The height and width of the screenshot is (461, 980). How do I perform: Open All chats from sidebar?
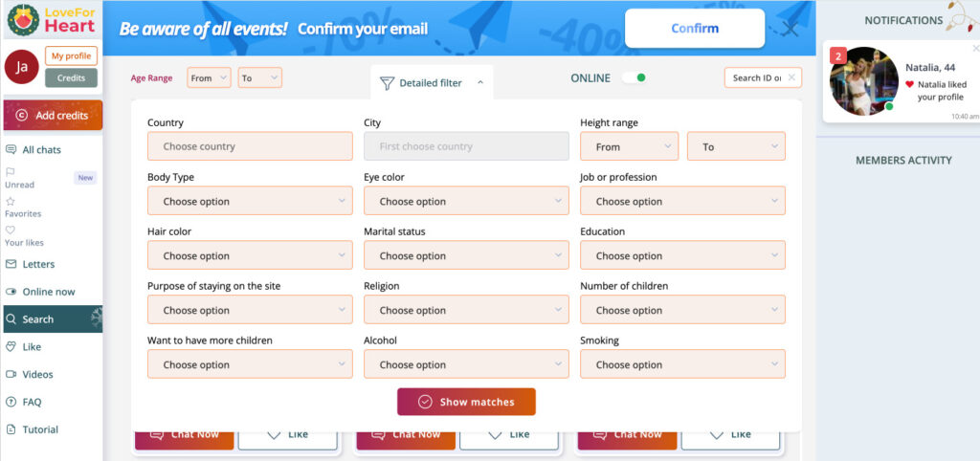pos(33,150)
